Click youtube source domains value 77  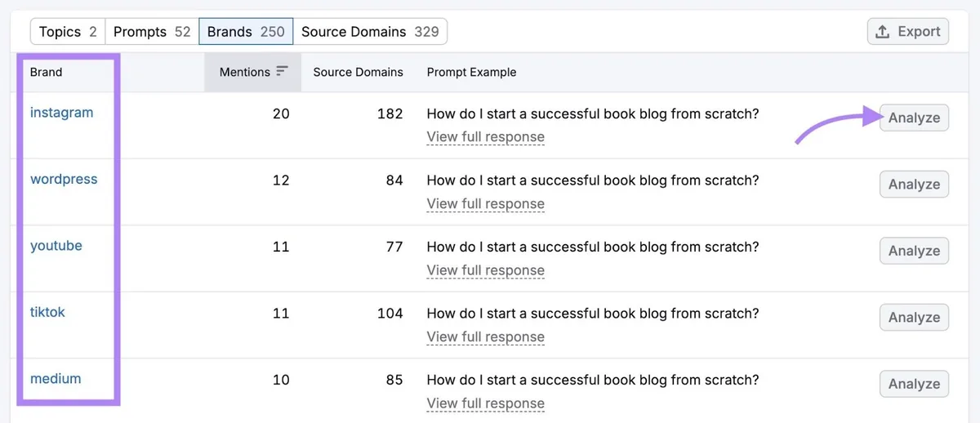(x=394, y=247)
